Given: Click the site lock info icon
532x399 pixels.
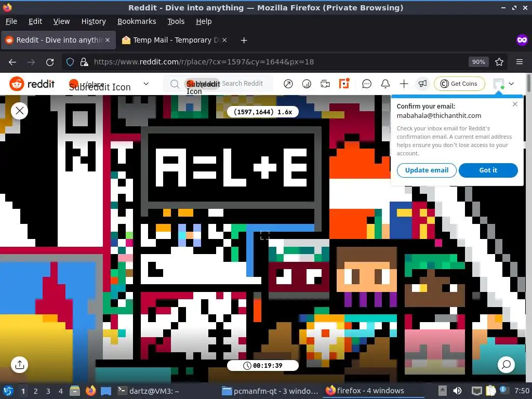Looking at the screenshot, I should (x=84, y=62).
